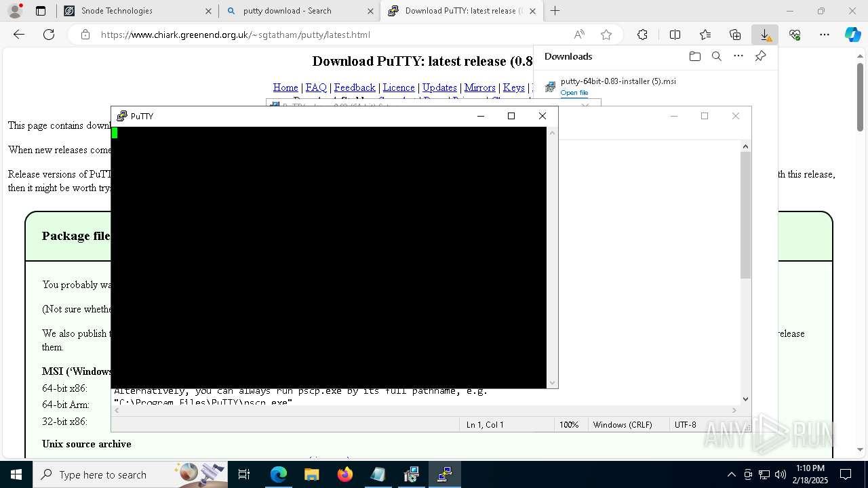Screen dimensions: 868x488
Task: Open the Mirrors link
Action: click(479, 87)
